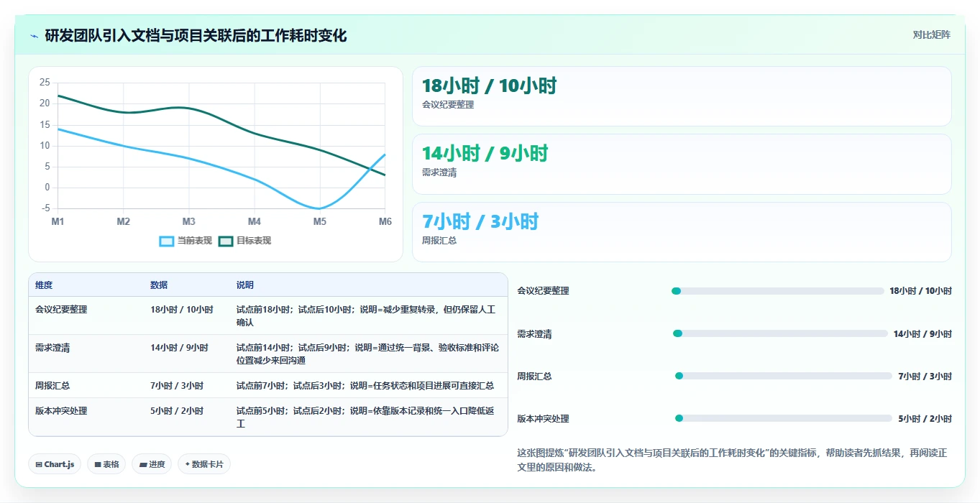Viewport: 980px width, 503px height.
Task: Click the M3 x-axis label
Action: pos(188,221)
